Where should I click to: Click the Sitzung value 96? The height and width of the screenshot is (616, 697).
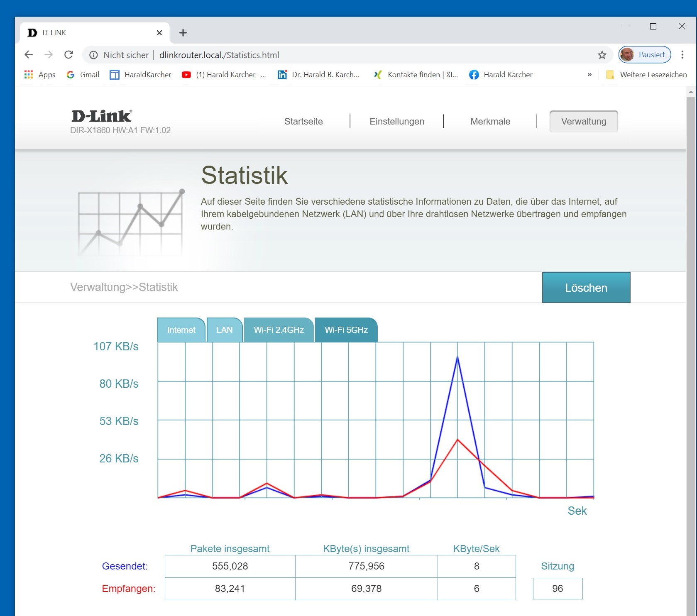[558, 589]
